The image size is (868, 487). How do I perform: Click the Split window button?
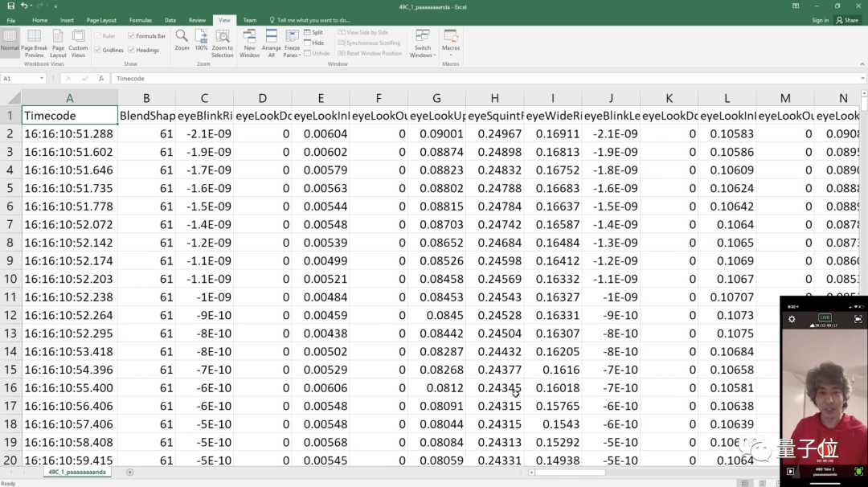[314, 33]
